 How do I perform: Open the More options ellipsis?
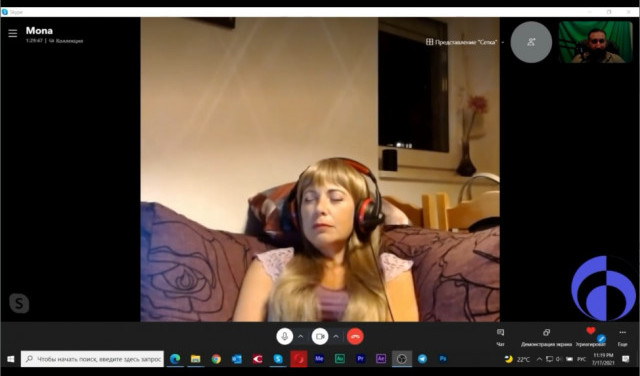(x=622, y=337)
